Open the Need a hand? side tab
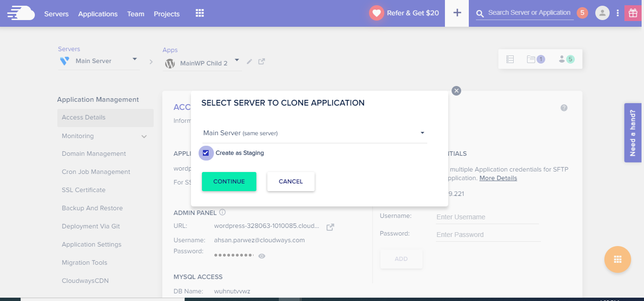Viewport: 644px width, 301px height. pos(633,133)
